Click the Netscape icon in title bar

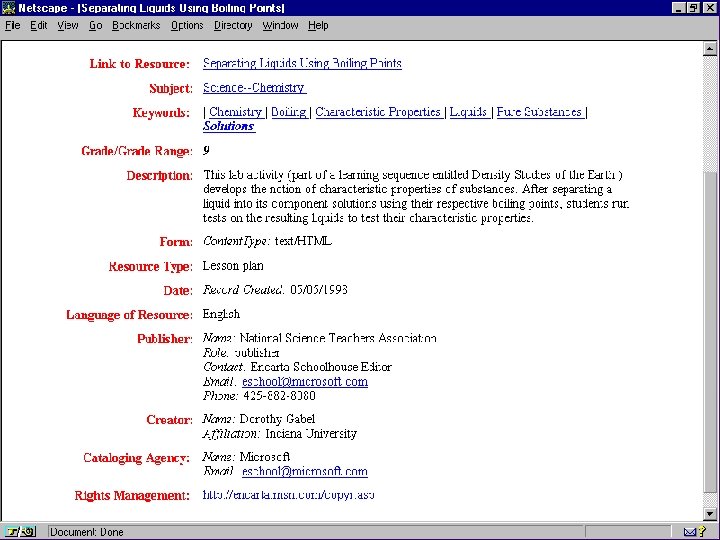click(x=9, y=8)
